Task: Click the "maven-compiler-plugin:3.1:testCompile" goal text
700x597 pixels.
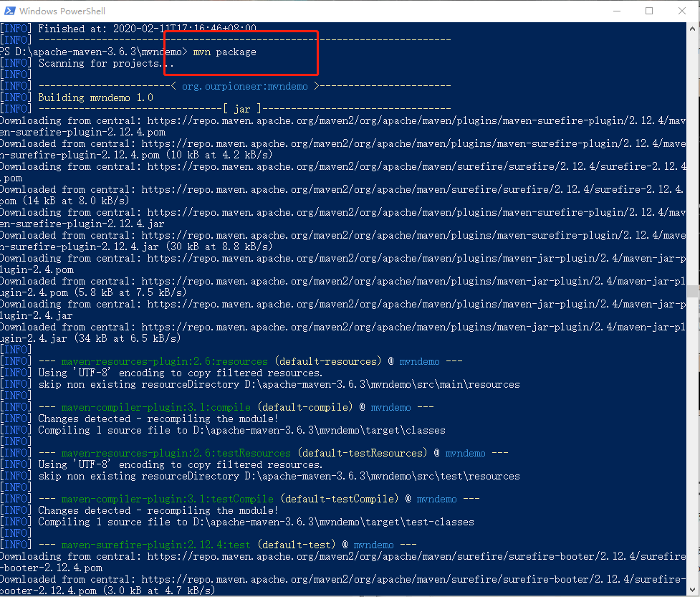Action: coord(168,499)
